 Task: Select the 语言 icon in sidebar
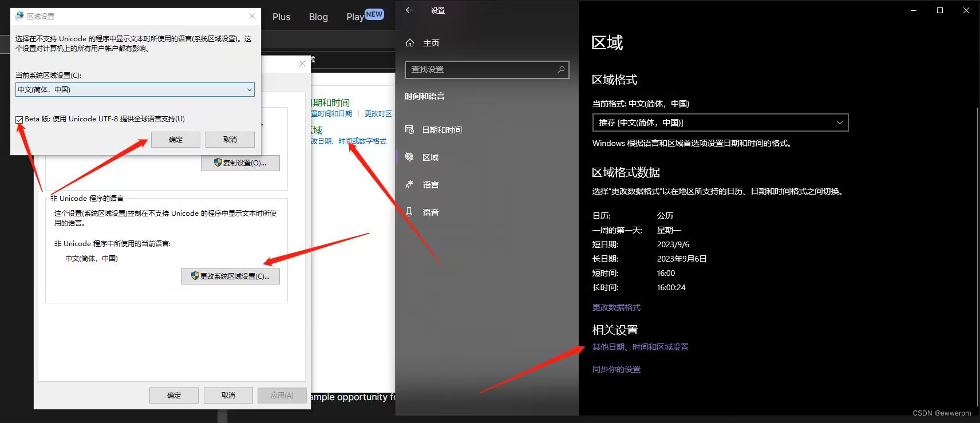pyautogui.click(x=409, y=184)
